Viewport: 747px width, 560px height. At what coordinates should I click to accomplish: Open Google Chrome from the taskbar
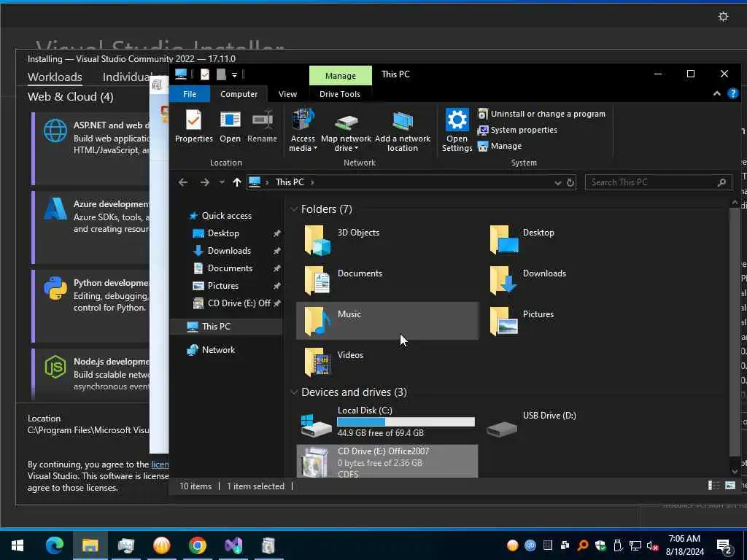(x=197, y=545)
